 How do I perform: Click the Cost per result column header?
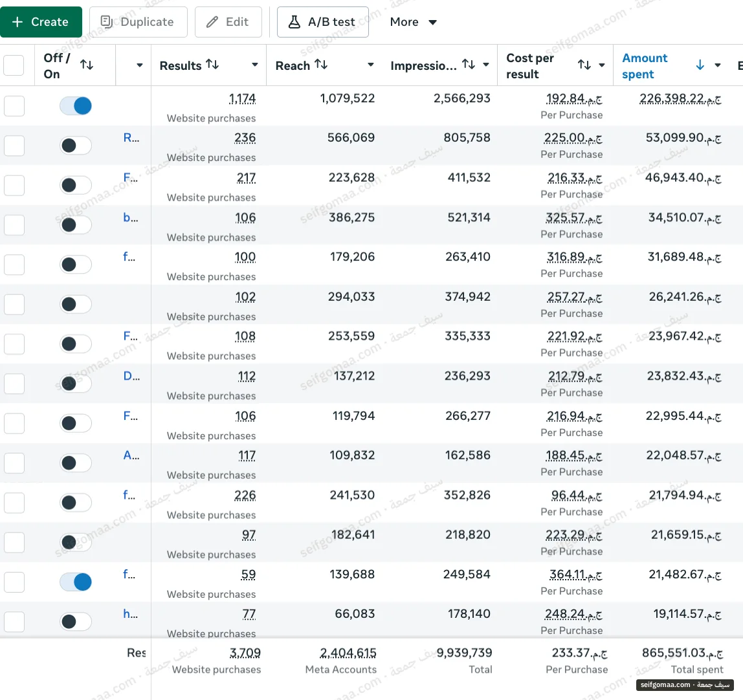coord(530,66)
